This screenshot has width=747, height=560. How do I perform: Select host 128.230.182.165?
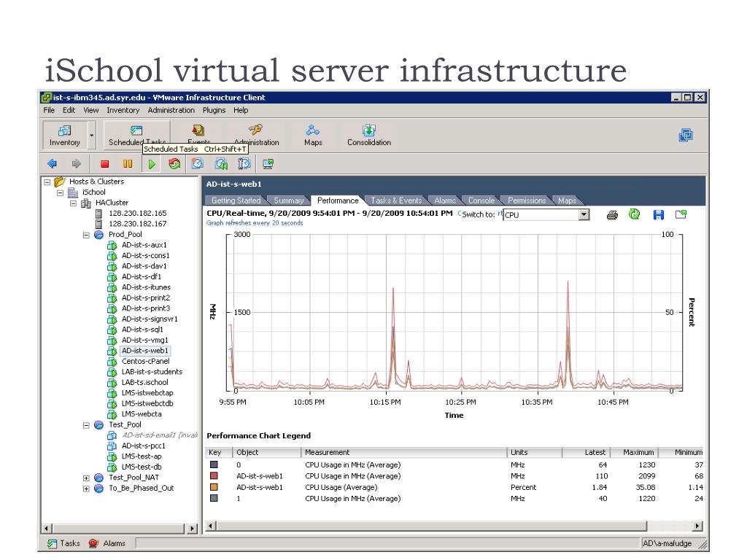[x=137, y=214]
